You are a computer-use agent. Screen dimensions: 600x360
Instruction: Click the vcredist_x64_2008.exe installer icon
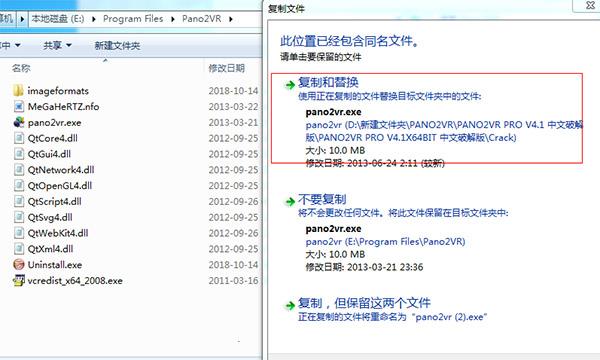point(19,280)
